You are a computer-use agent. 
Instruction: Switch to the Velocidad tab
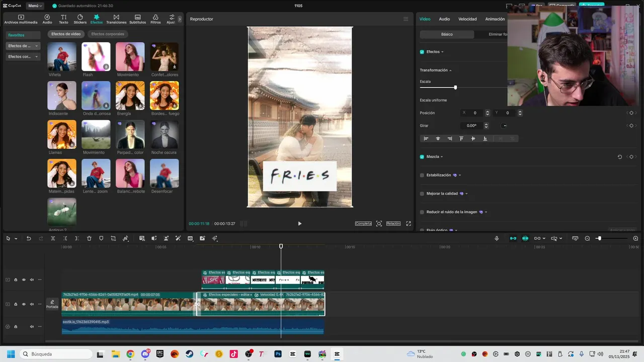click(x=467, y=19)
